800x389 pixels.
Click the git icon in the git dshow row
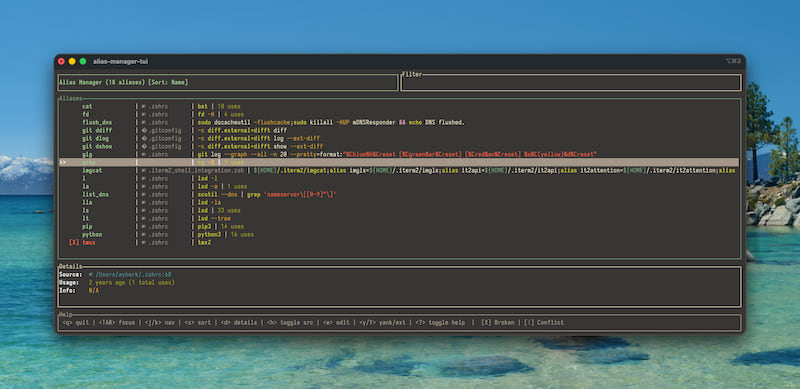pos(144,147)
